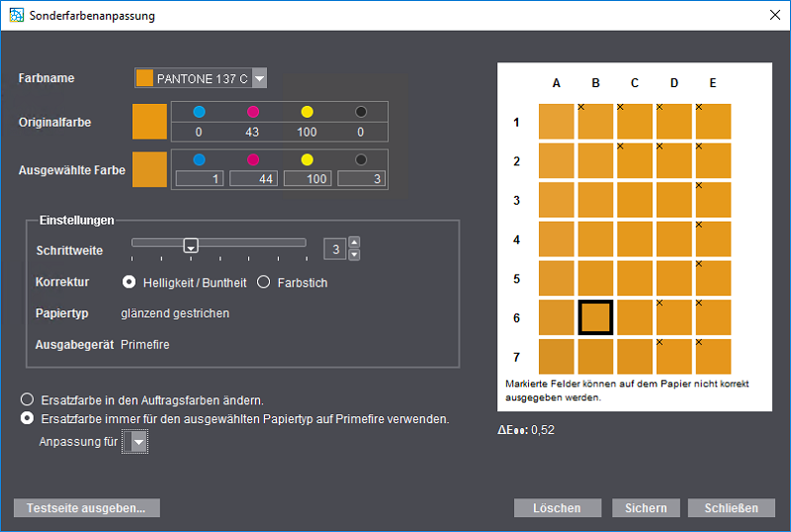Screen dimensions: 791x532
Task: Open the Farbname PANTONE 137 C dropdown
Action: [x=259, y=79]
